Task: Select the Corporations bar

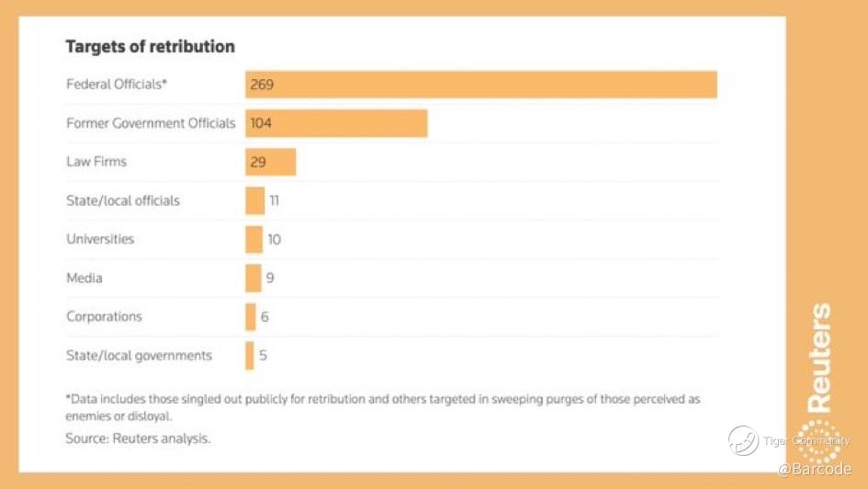Action: pyautogui.click(x=250, y=316)
